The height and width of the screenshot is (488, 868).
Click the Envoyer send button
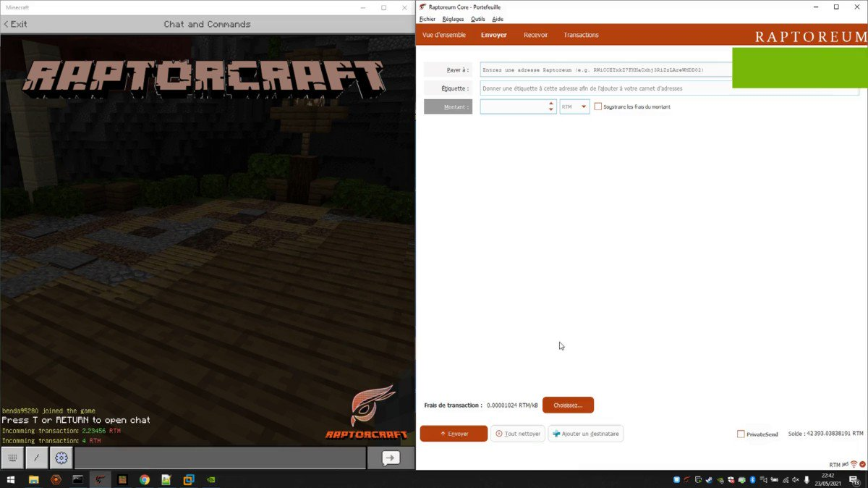(x=454, y=434)
